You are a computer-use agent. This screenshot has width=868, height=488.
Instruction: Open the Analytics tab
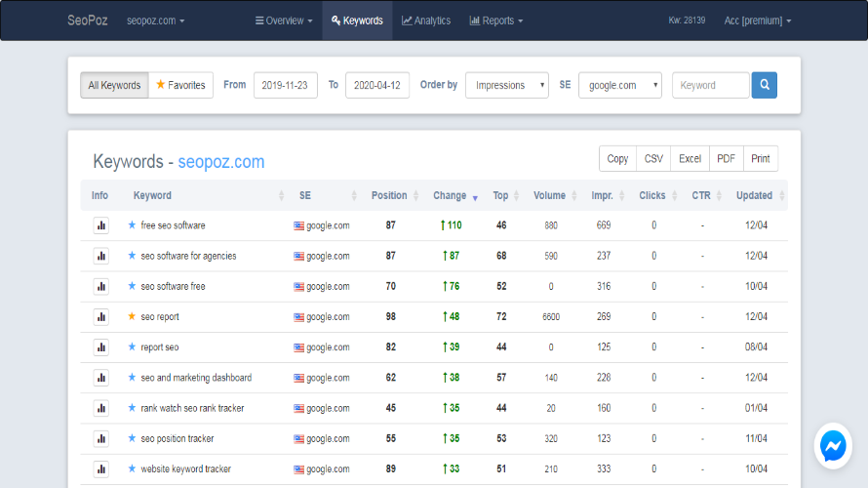tap(426, 20)
